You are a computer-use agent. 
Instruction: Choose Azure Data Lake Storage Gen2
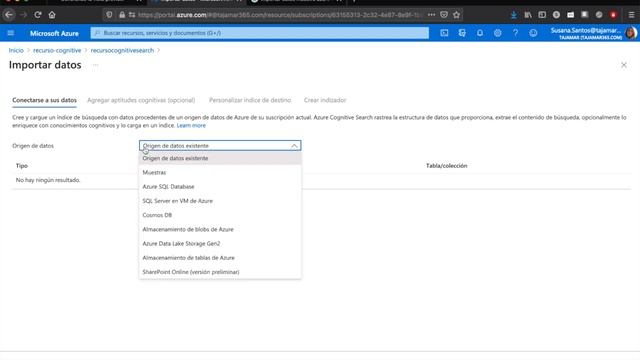tap(220, 244)
